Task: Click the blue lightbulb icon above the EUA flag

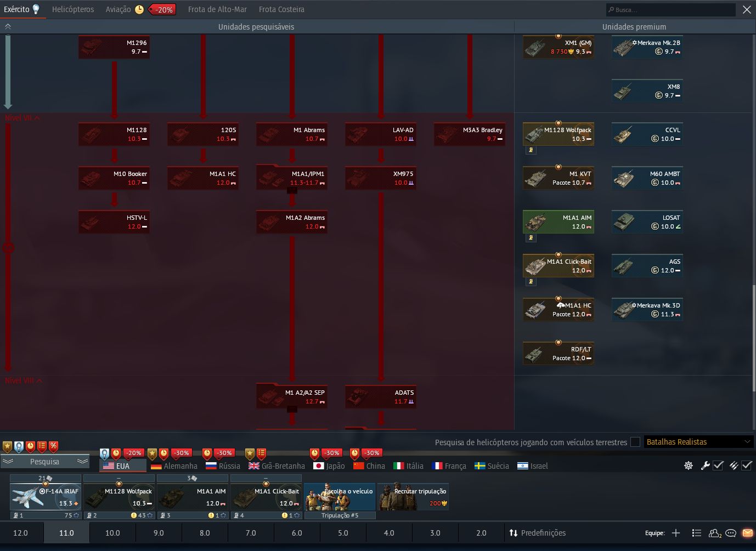Action: click(x=104, y=453)
